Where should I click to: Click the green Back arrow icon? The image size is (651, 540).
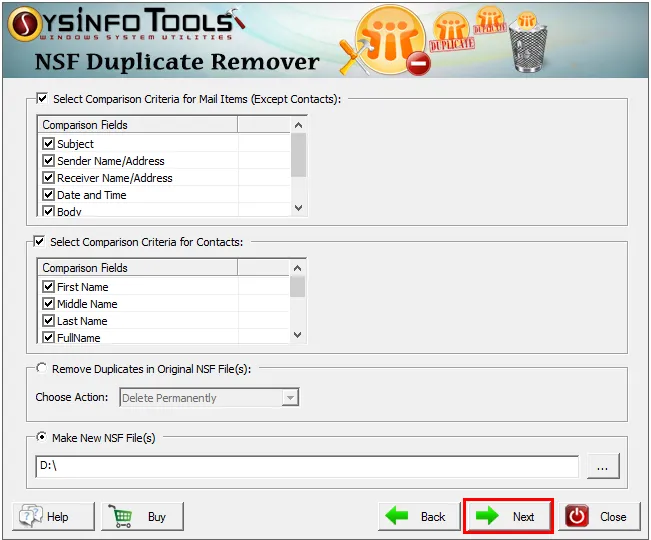396,516
